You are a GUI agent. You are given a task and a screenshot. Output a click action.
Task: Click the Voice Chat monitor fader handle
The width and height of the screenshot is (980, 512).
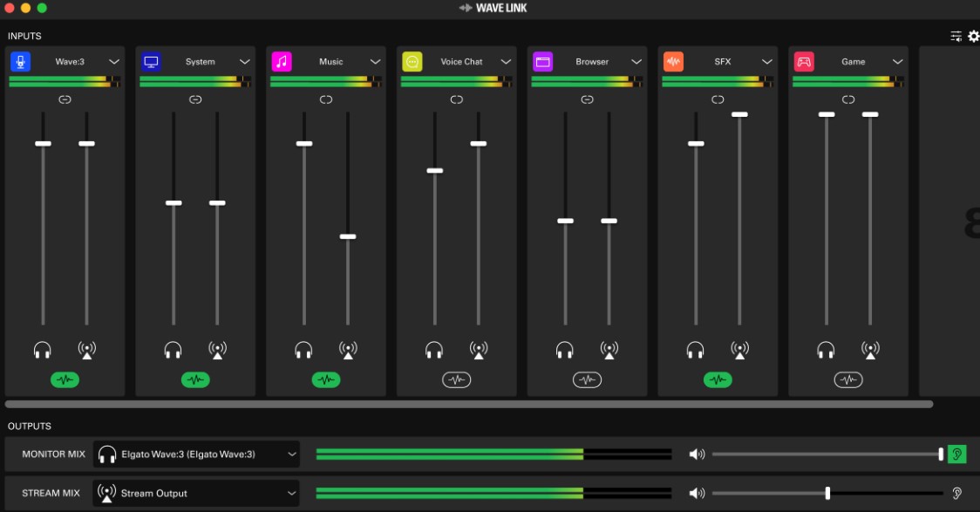point(435,171)
